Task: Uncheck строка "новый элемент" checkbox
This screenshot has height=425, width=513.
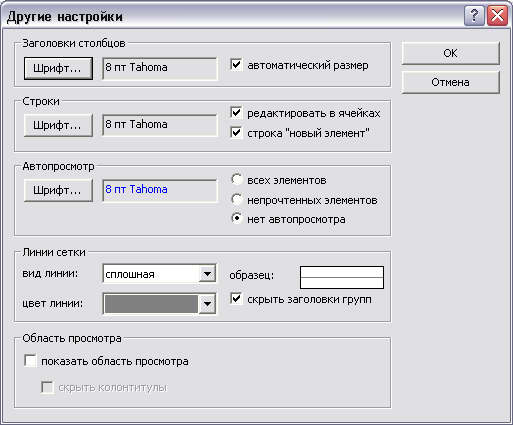Action: click(236, 133)
